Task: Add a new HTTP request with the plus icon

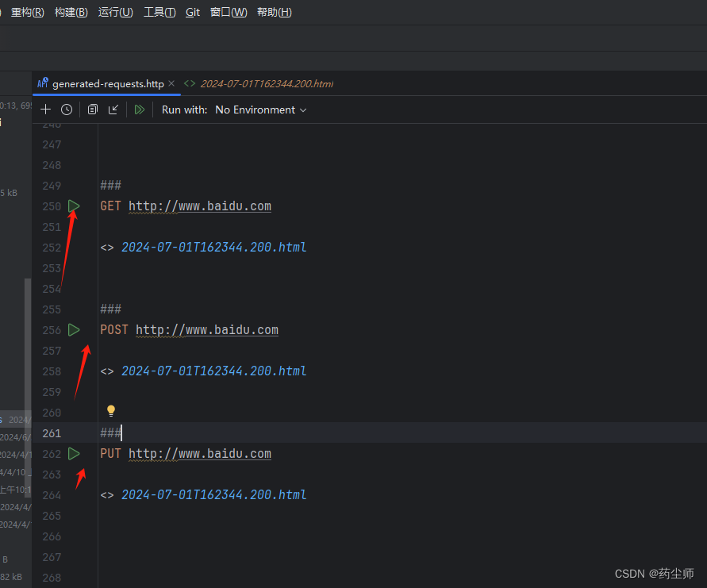Action: pyautogui.click(x=45, y=110)
